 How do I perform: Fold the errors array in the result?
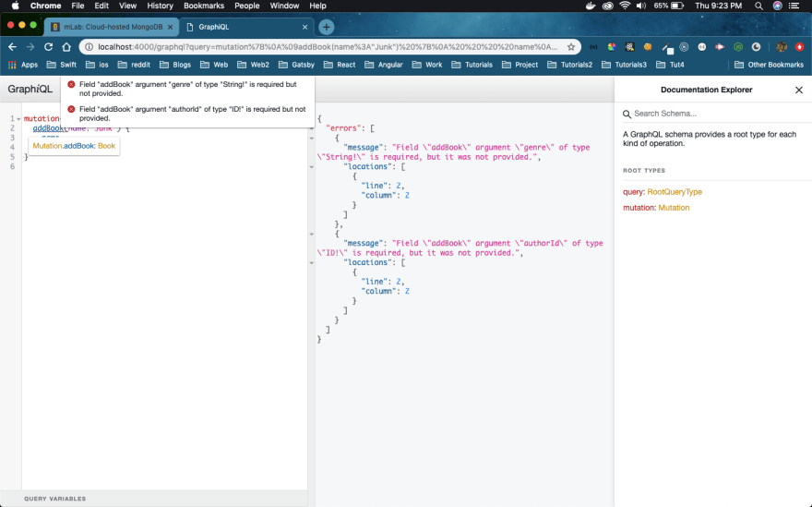tap(312, 128)
